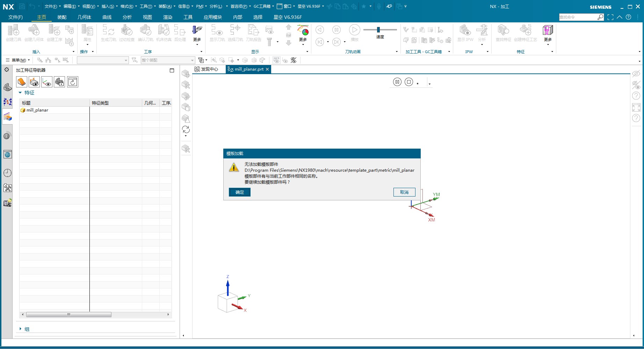Click the search magnifier in command finder
Screen dimensions: 644x349
pos(600,17)
